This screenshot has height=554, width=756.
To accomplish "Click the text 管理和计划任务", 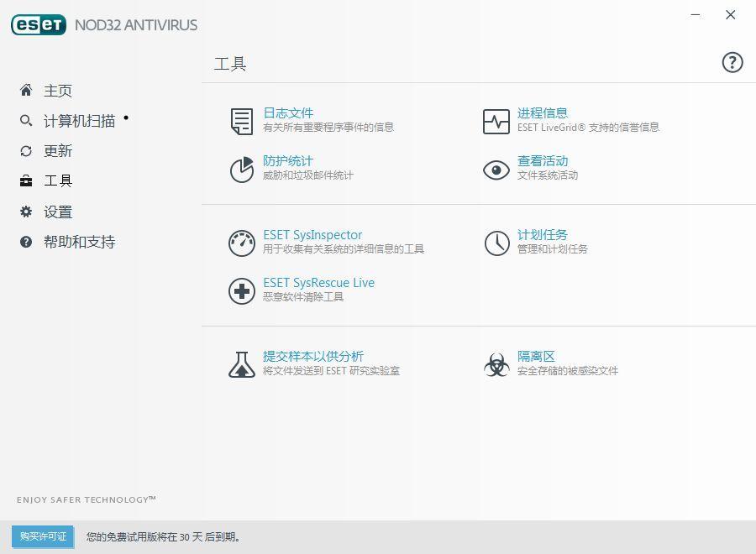I will pyautogui.click(x=553, y=249).
